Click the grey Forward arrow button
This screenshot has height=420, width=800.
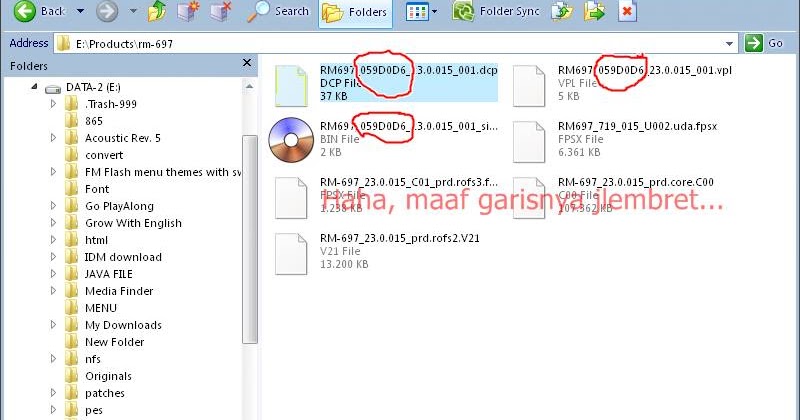[x=107, y=11]
